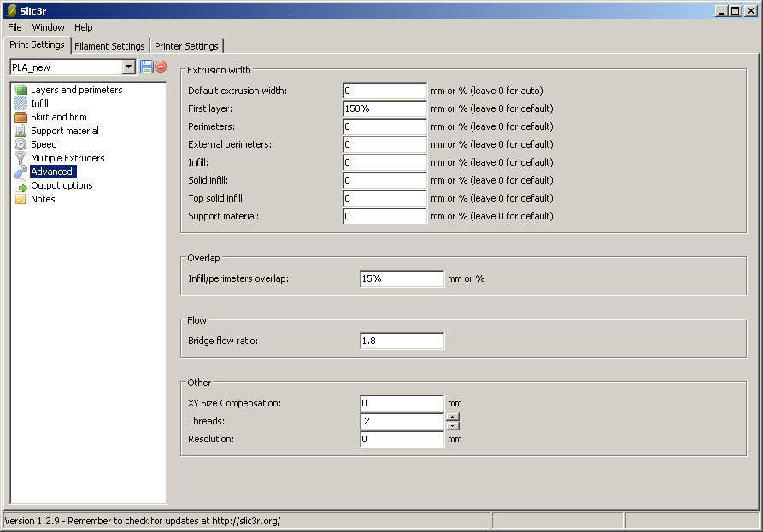Image resolution: width=763 pixels, height=532 pixels.
Task: Open the Help menu
Action: pyautogui.click(x=84, y=27)
